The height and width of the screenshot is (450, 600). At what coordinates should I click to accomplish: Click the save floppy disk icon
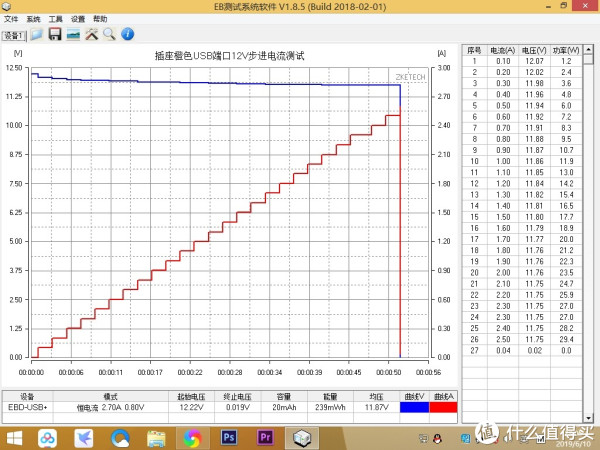pyautogui.click(x=54, y=34)
